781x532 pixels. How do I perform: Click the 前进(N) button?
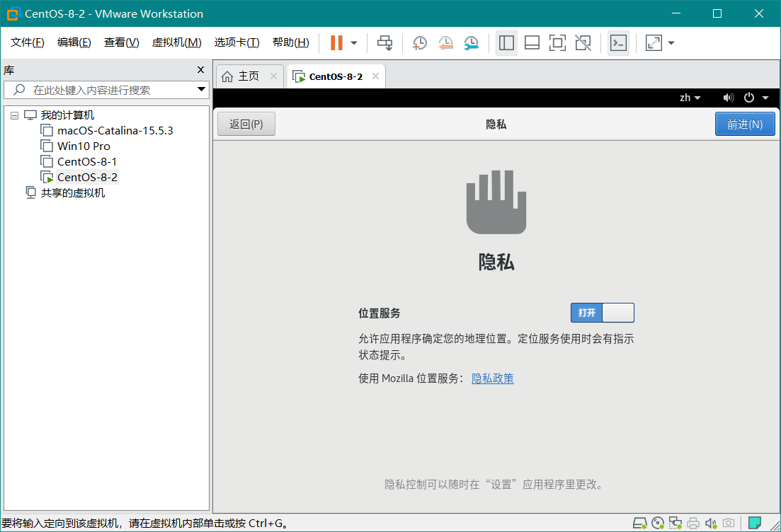[745, 124]
